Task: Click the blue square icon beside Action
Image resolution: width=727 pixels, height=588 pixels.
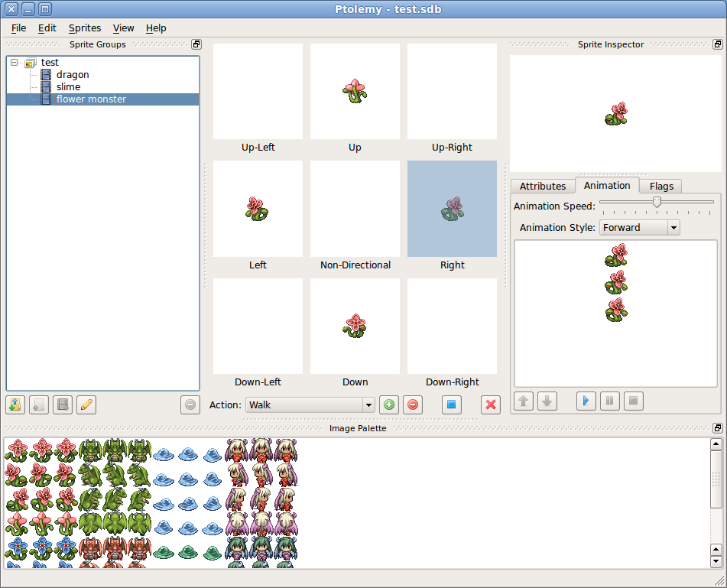Action: (x=451, y=405)
